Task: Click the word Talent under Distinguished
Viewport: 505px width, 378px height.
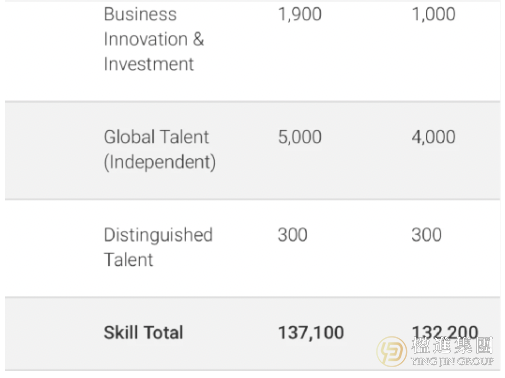Action: pos(128,260)
